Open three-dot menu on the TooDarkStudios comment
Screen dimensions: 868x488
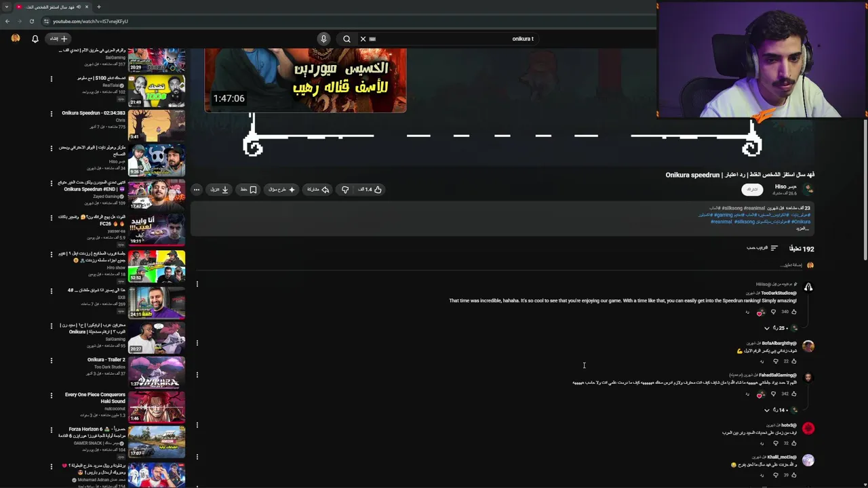(x=197, y=284)
